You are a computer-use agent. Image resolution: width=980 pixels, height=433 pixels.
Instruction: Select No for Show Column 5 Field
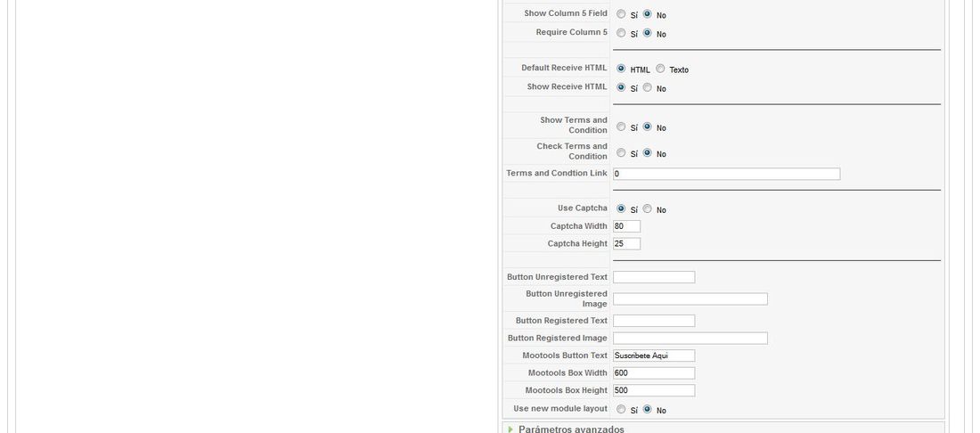point(647,13)
